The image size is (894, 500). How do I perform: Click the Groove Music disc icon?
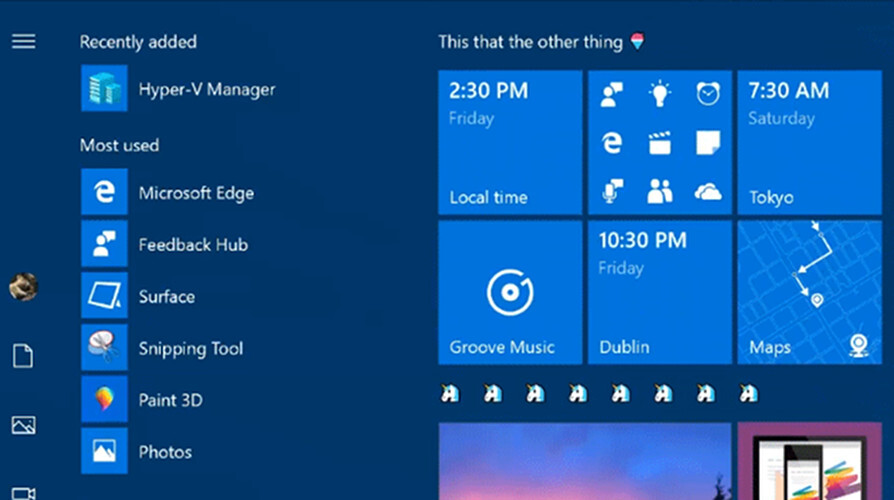coord(510,292)
